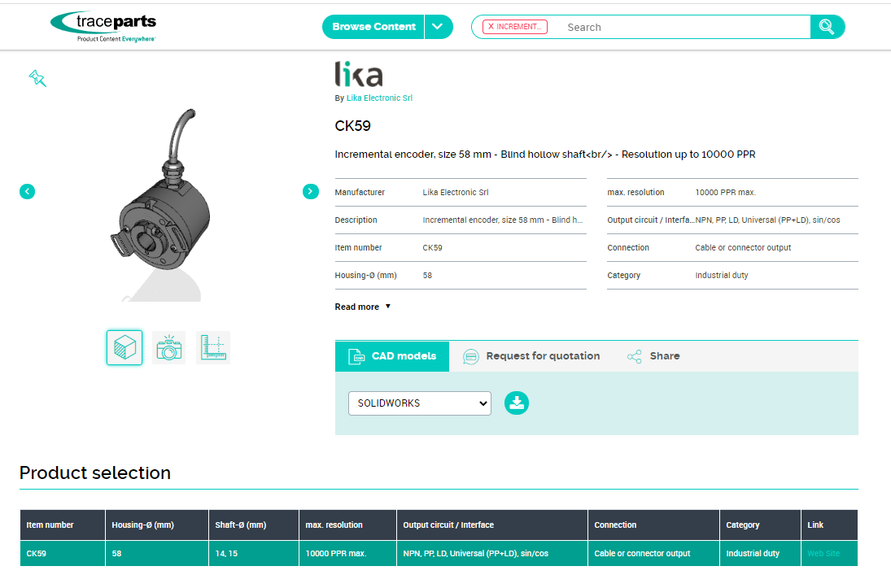Show previous product image with left arrow
The image size is (891, 588).
(28, 191)
